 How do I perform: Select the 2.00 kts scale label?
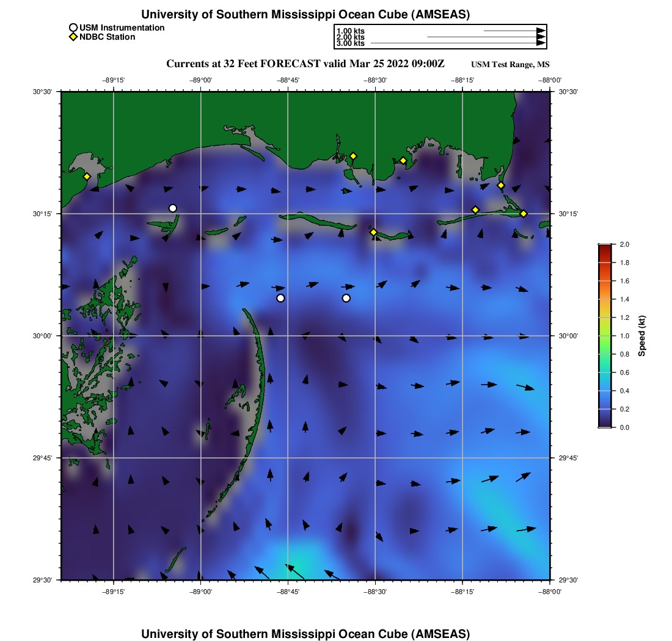click(x=351, y=37)
